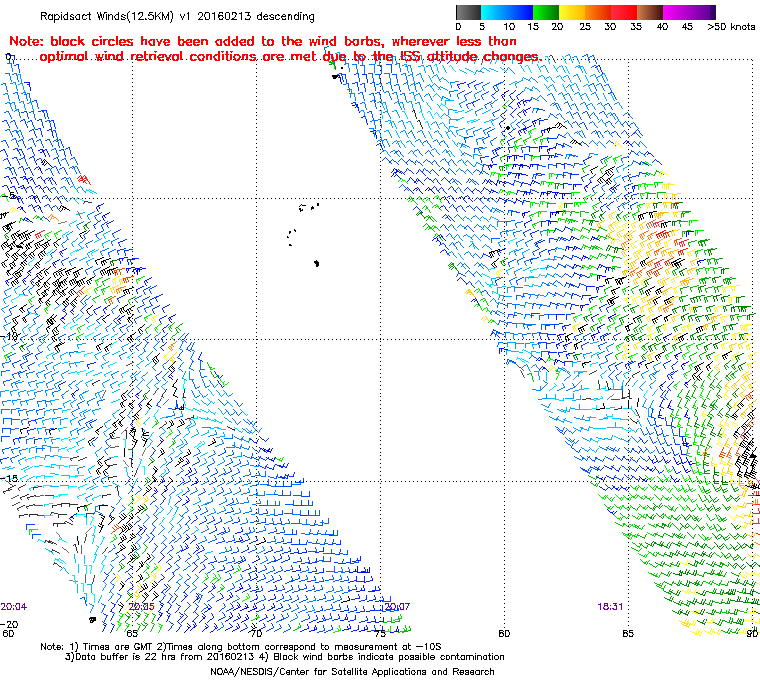Click the largest black island in the map center

[317, 264]
